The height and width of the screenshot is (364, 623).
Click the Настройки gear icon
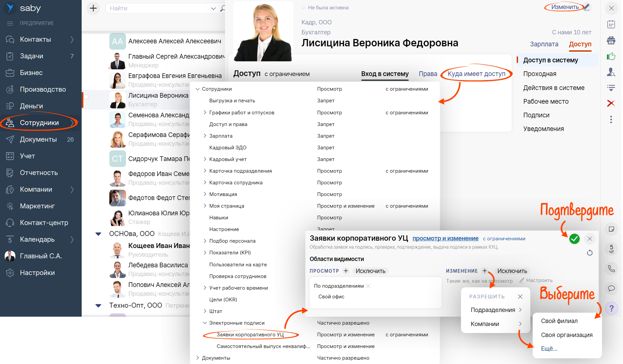coord(10,273)
